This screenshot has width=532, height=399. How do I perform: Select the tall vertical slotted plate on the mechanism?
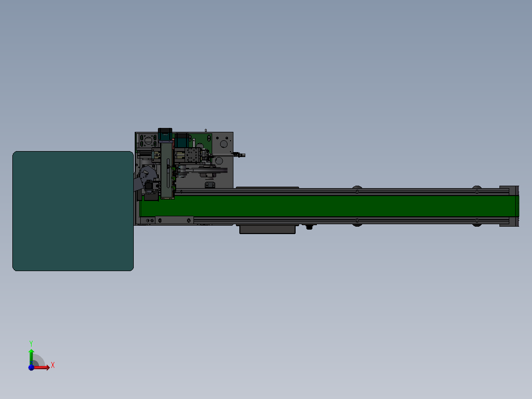click(167, 171)
